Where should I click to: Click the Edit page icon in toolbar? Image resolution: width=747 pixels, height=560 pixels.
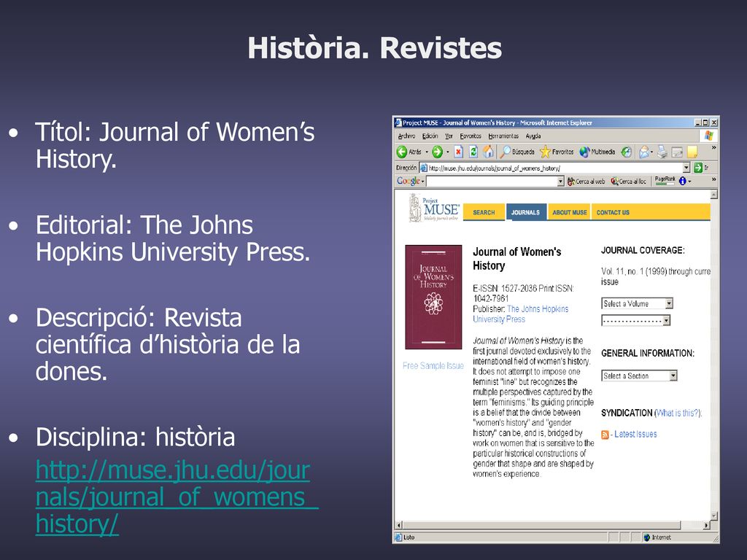(677, 152)
